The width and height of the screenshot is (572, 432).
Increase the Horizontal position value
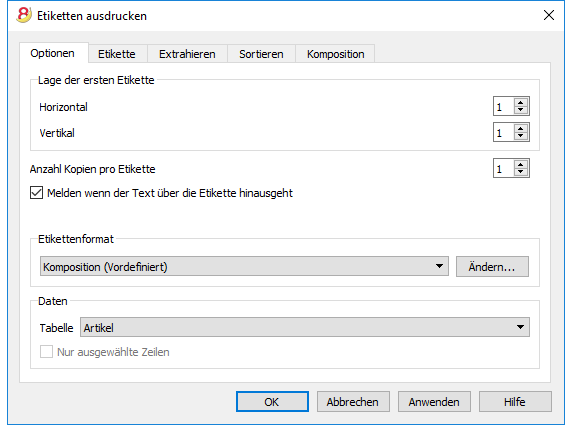pyautogui.click(x=521, y=103)
